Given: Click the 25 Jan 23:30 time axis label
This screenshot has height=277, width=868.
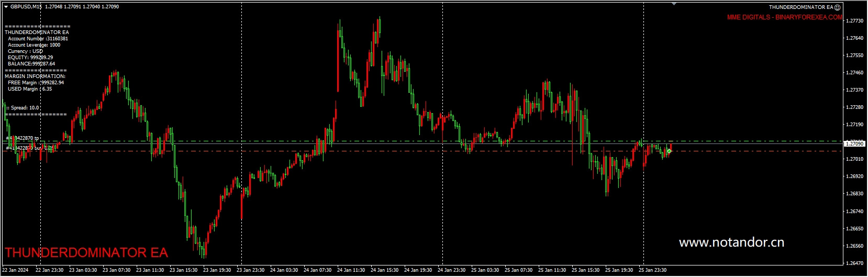Looking at the screenshot, I should (x=652, y=270).
